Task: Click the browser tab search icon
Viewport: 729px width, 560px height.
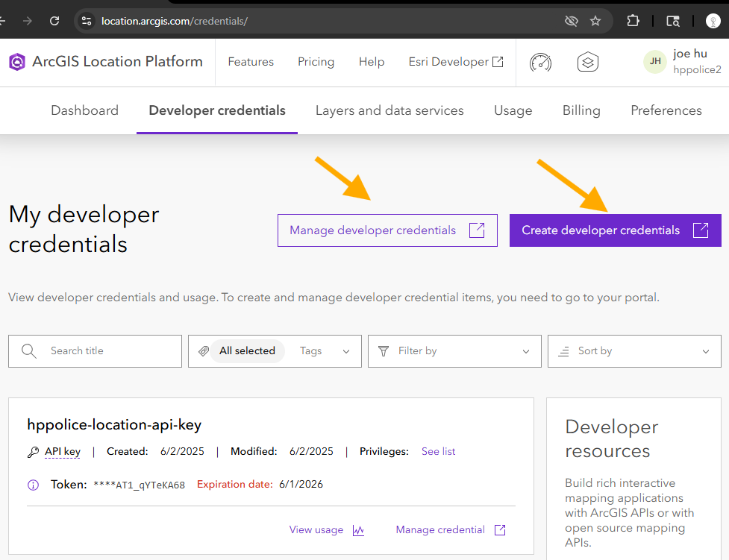Action: coord(673,21)
